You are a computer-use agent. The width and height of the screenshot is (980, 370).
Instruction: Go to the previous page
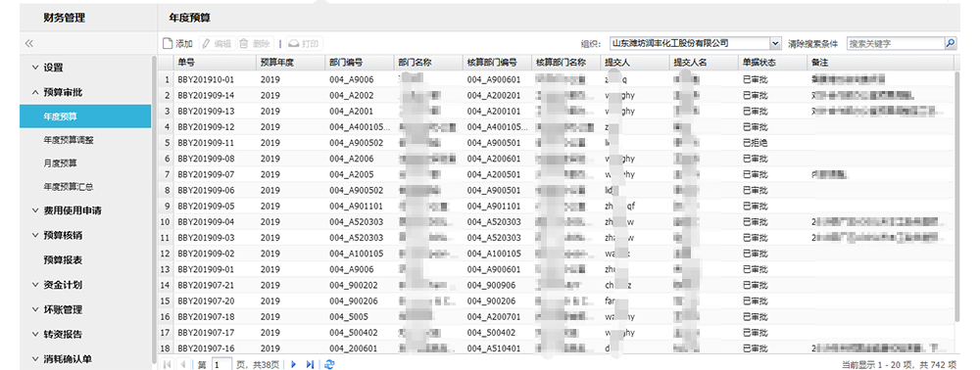click(x=184, y=364)
